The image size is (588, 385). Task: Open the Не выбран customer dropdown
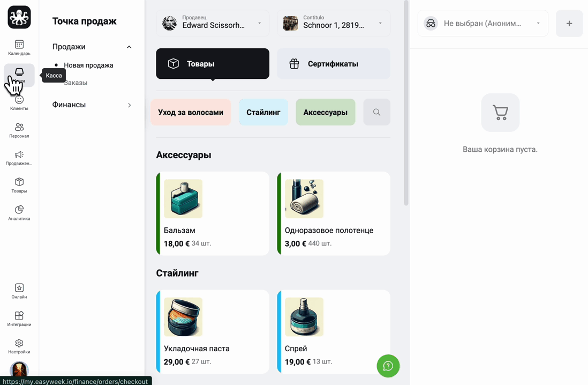click(x=483, y=23)
